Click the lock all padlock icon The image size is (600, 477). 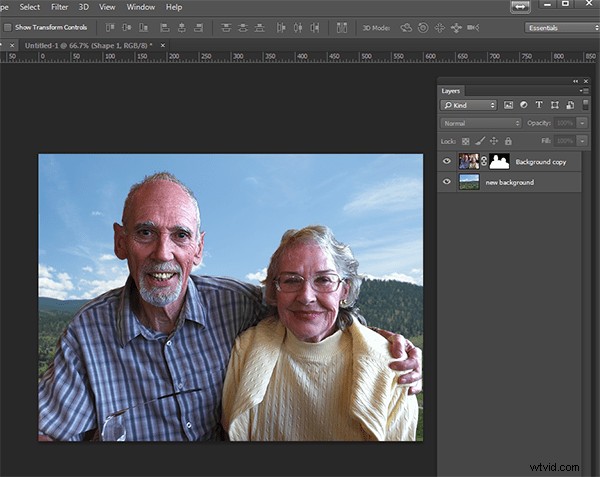[508, 141]
